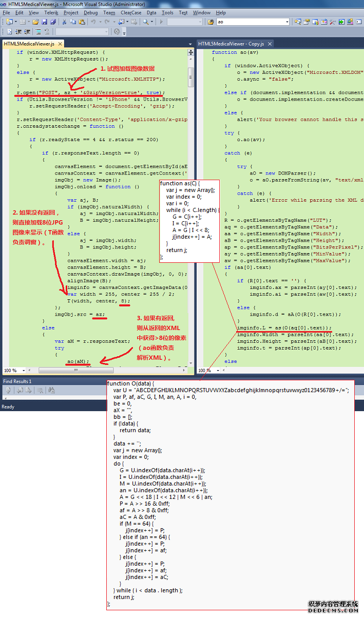Image resolution: width=364 pixels, height=618 pixels.
Task: Switch to HTML5MedicalViewer - Copy.js tab
Action: [x=231, y=44]
